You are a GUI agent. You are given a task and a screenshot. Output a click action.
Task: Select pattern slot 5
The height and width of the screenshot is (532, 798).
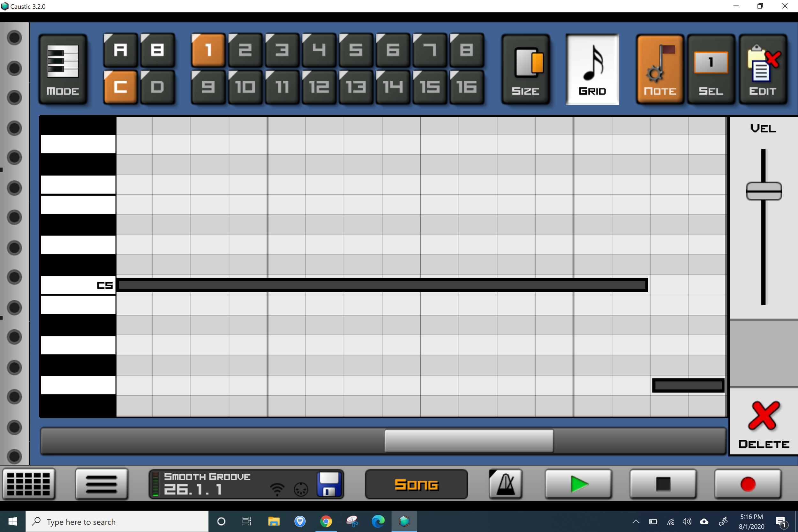click(x=356, y=50)
